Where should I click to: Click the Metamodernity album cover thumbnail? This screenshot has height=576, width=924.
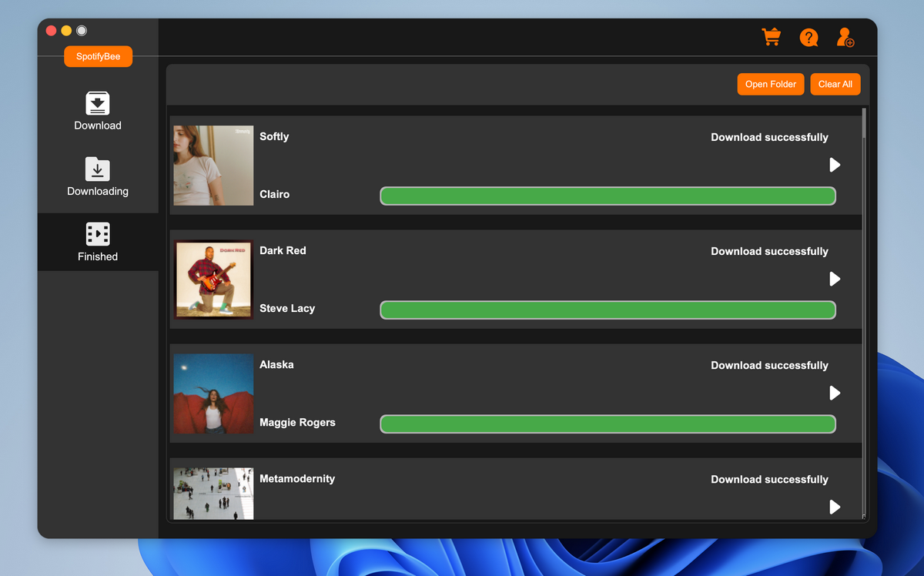[213, 494]
